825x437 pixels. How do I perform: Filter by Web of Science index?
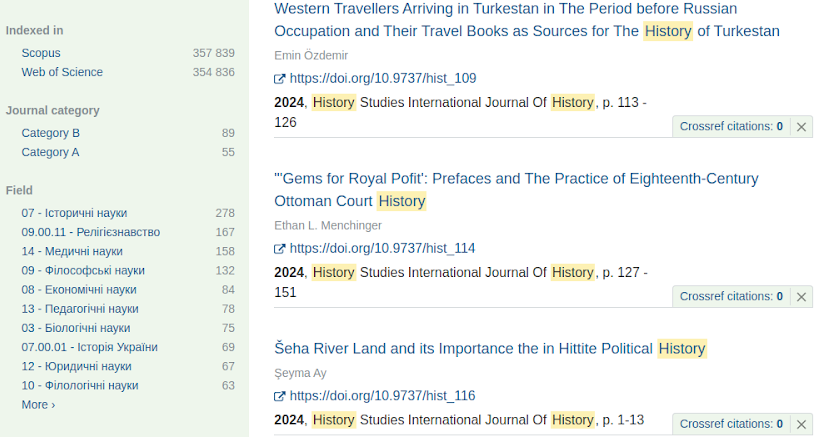coord(62,72)
